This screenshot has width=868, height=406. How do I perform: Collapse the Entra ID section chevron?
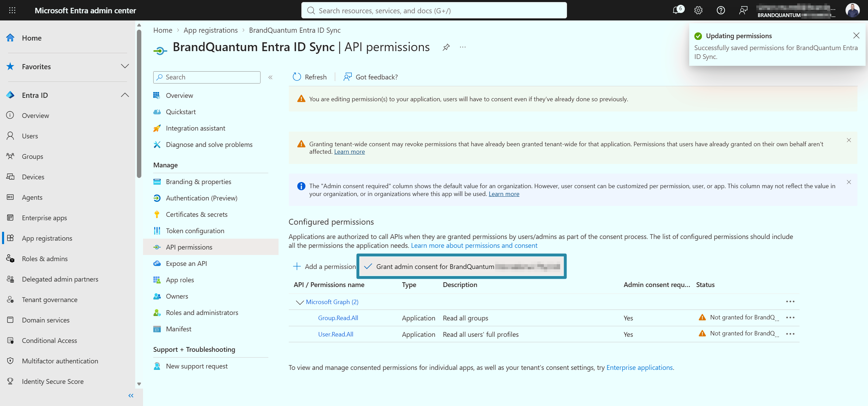click(125, 95)
